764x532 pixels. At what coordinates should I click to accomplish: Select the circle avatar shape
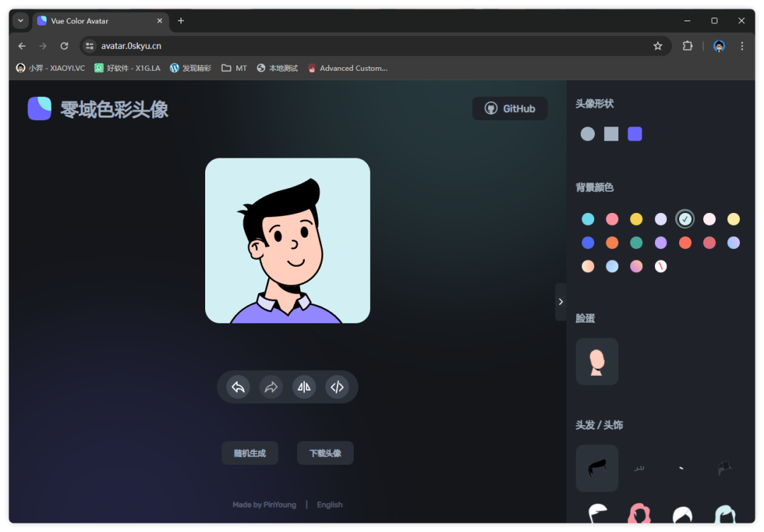pyautogui.click(x=588, y=134)
